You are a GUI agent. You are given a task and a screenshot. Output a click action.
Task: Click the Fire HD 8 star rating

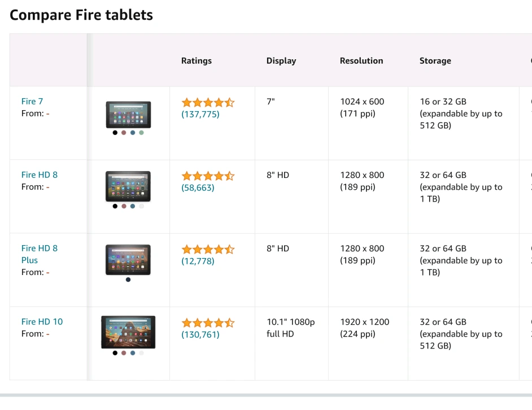click(207, 176)
